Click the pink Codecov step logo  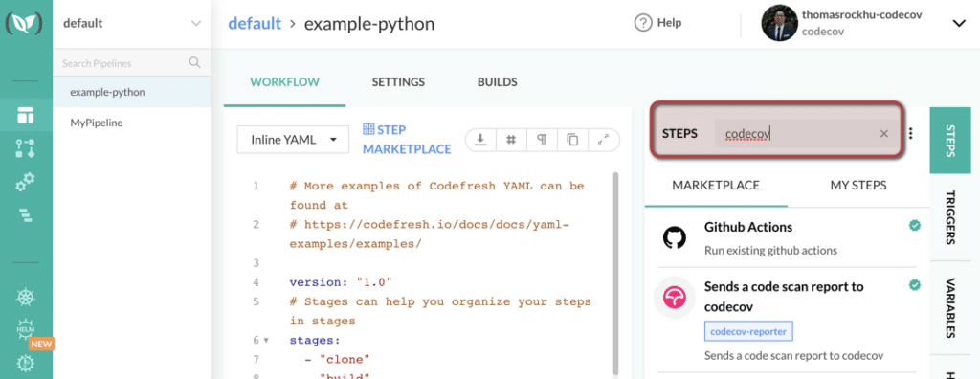point(675,298)
